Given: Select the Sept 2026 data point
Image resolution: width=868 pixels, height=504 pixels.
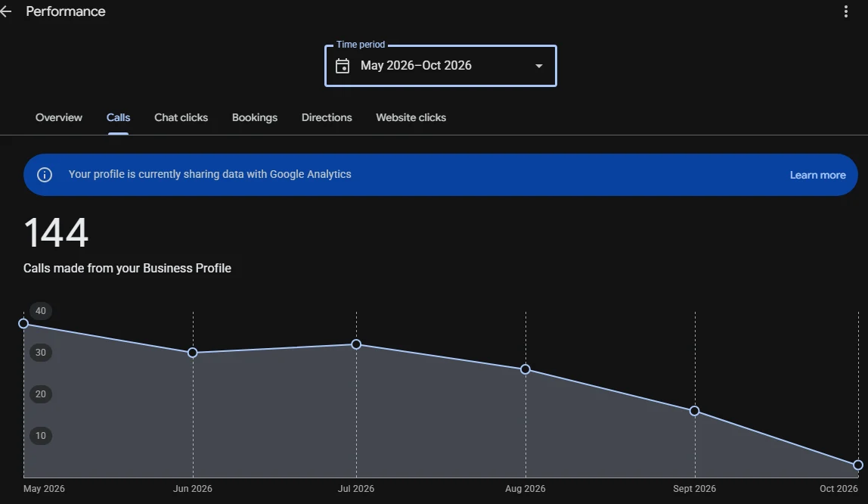Looking at the screenshot, I should [695, 411].
